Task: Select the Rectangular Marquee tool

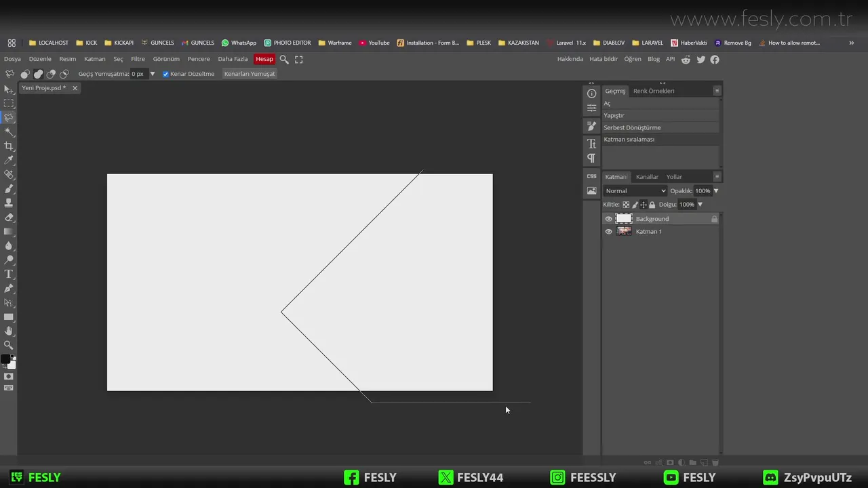Action: pos(9,104)
